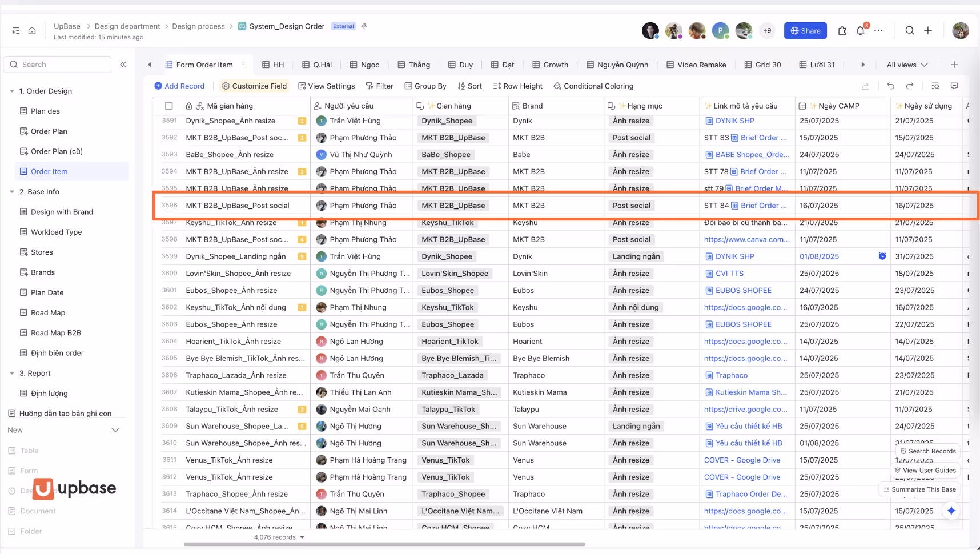Switch to the Nguyễn Quỳnh view tab

(x=617, y=65)
